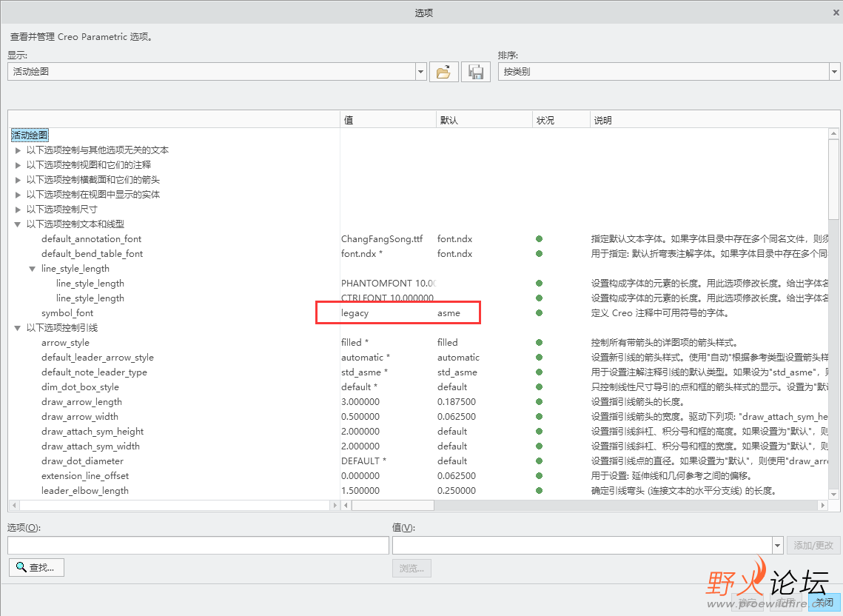Click the asme default value cell
The height and width of the screenshot is (616, 843).
pyautogui.click(x=449, y=313)
